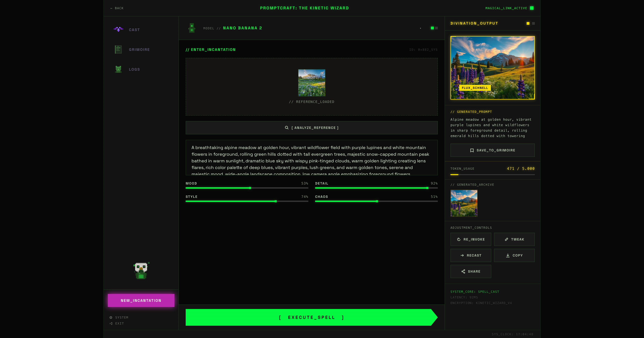Open the Logs creature icon in the sidebar
The width and height of the screenshot is (644, 338).
click(118, 69)
